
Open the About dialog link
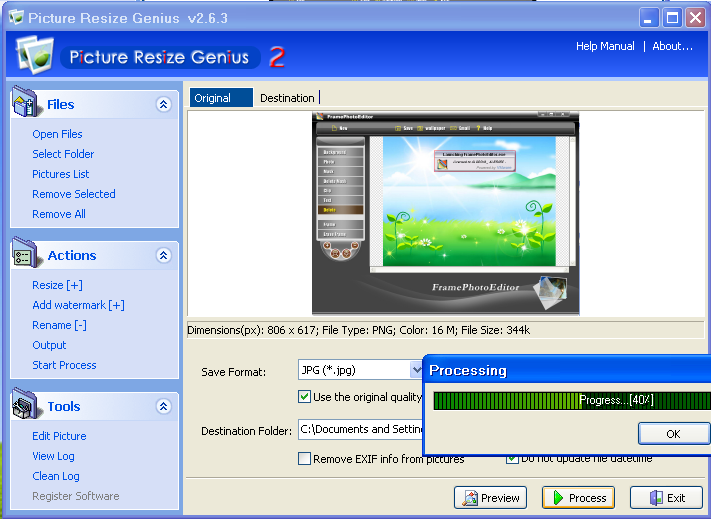(672, 46)
